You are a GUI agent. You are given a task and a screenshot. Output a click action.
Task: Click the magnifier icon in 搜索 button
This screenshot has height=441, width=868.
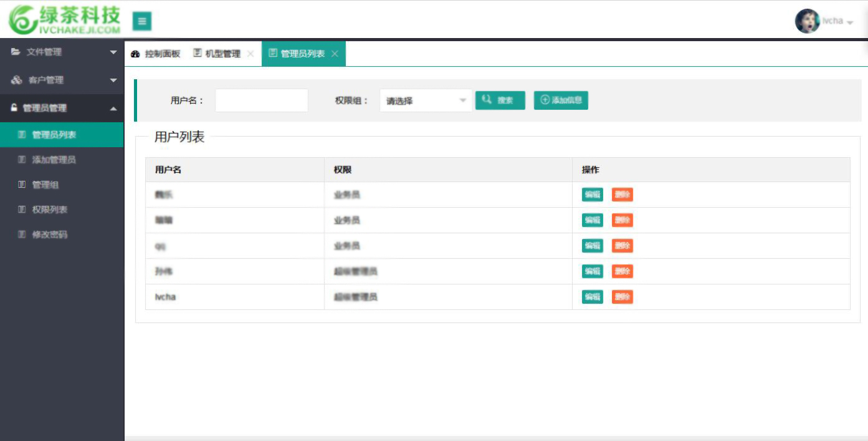click(487, 100)
